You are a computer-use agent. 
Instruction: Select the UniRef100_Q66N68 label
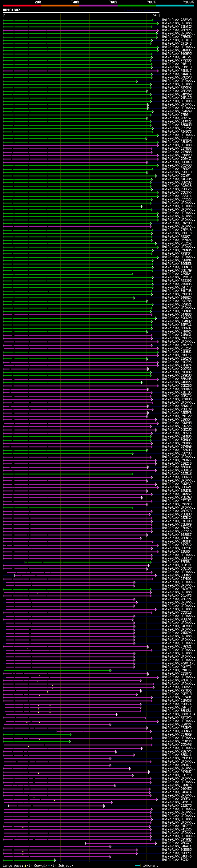pos(177,731)
